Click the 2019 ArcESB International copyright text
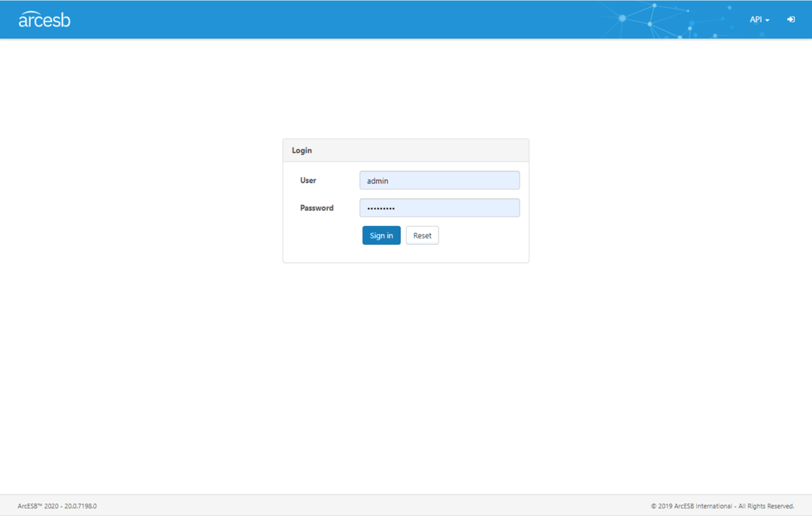The height and width of the screenshot is (516, 812). [x=722, y=506]
